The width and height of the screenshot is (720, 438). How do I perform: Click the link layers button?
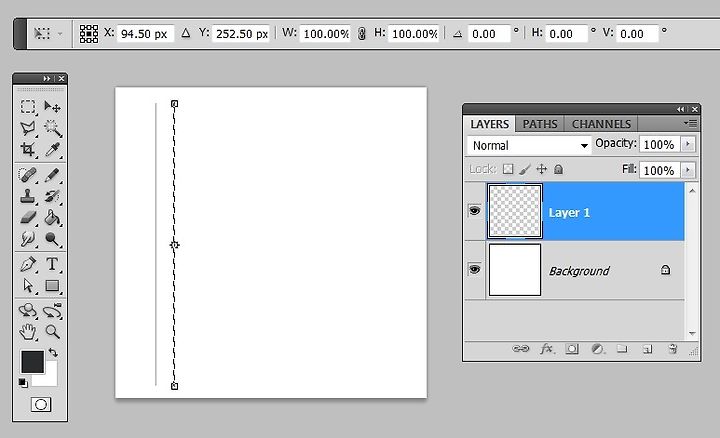tap(520, 349)
